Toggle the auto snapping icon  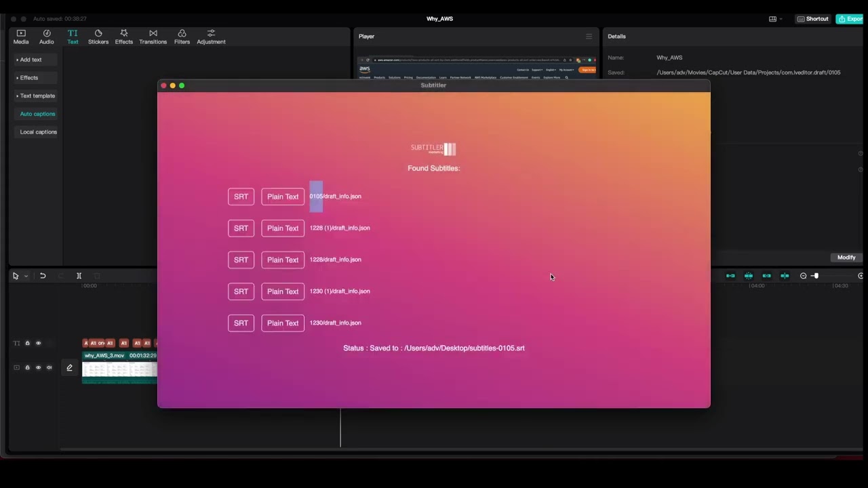click(749, 276)
